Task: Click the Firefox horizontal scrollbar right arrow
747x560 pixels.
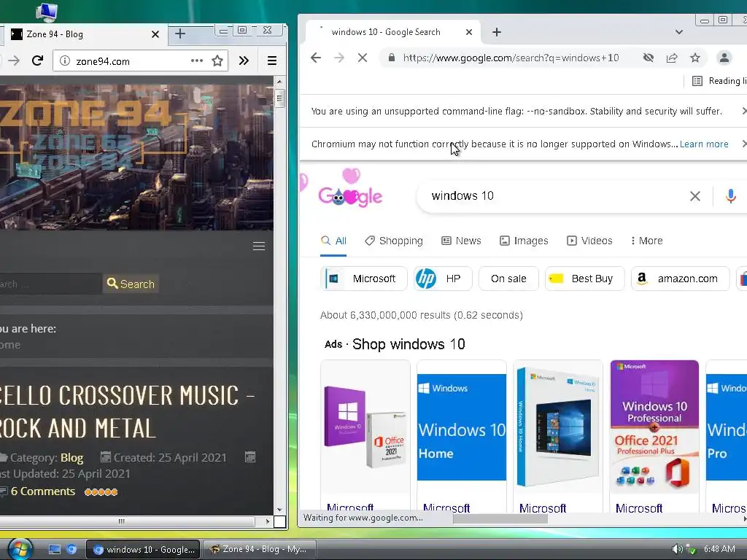Action: [x=267, y=521]
